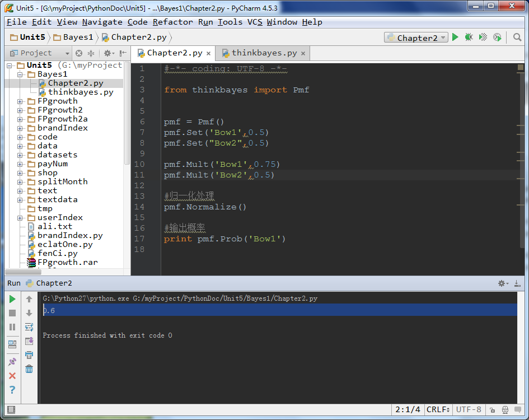
Task: Collapse all icon in Project panel
Action: pyautogui.click(x=91, y=53)
